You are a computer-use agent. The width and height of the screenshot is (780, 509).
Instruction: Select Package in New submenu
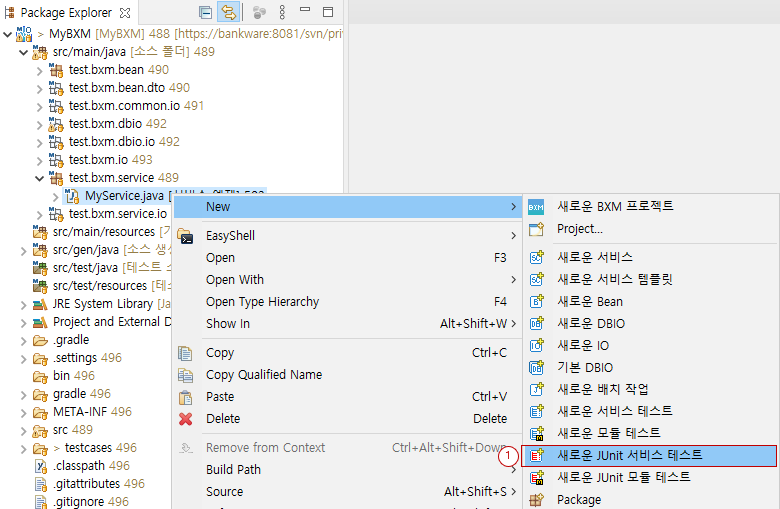coord(650,499)
